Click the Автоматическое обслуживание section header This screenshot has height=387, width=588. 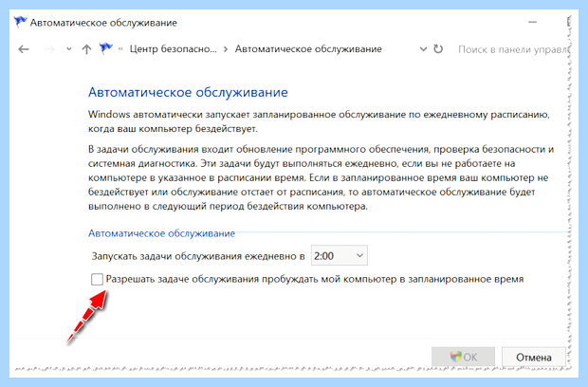click(161, 233)
